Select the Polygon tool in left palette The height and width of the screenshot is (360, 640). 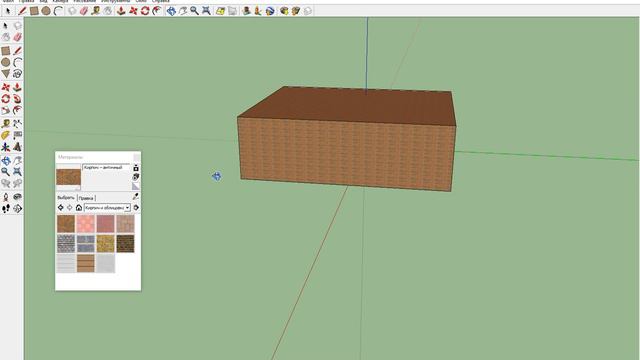pos(6,74)
